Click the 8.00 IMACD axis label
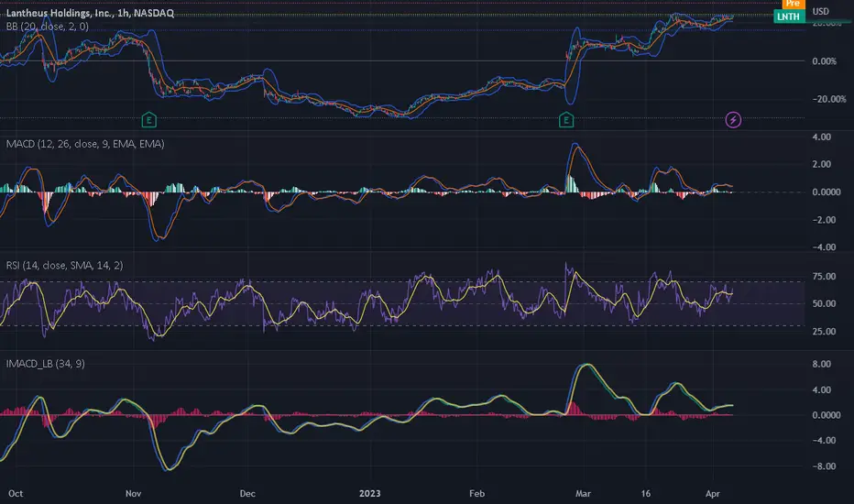 [822, 364]
